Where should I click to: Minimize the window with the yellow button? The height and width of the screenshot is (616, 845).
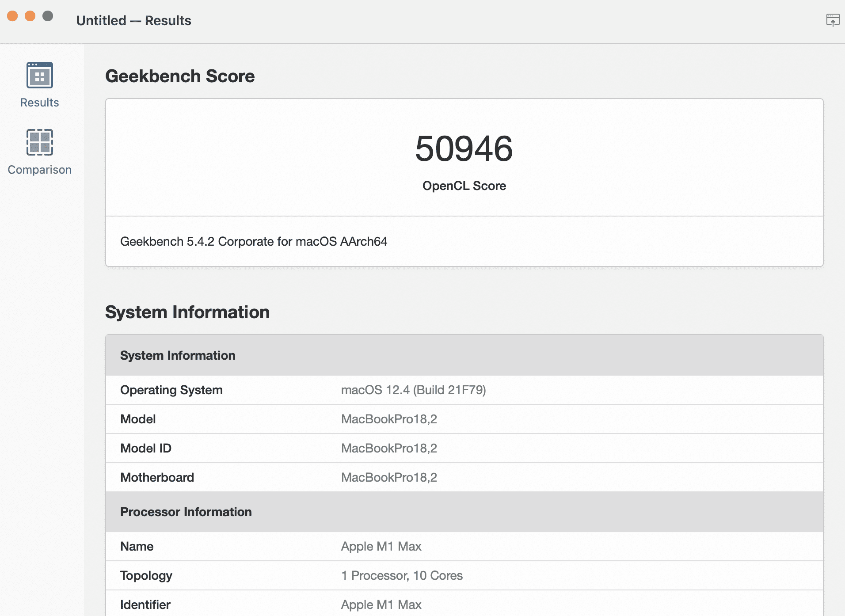[30, 16]
